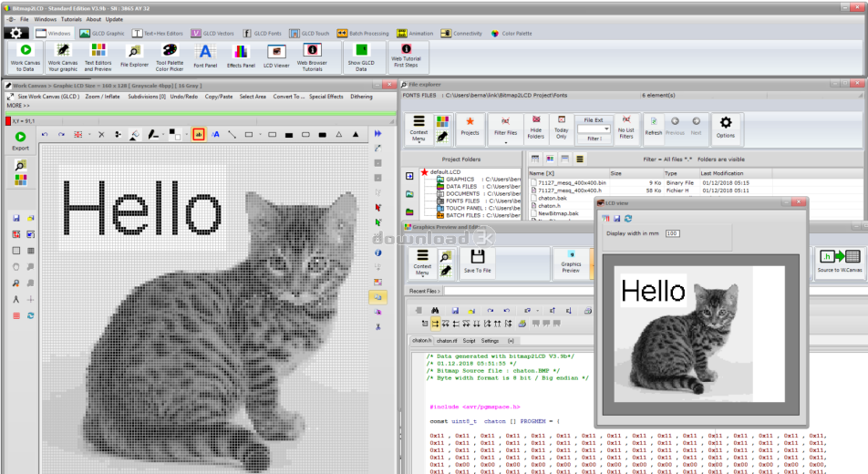Open Context Menu in Graphics Preview
Viewport: 868px width, 474px height.
[422, 263]
